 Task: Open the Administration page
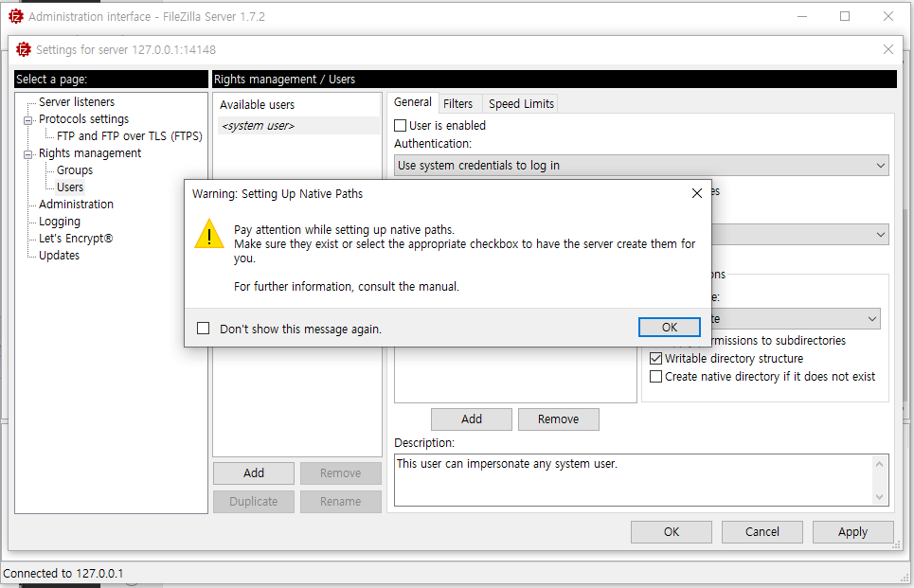[77, 204]
